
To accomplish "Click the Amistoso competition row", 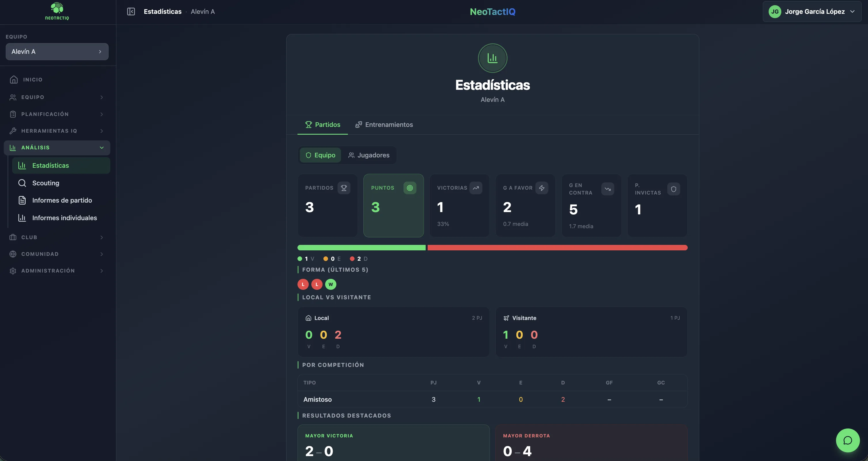I will point(492,399).
